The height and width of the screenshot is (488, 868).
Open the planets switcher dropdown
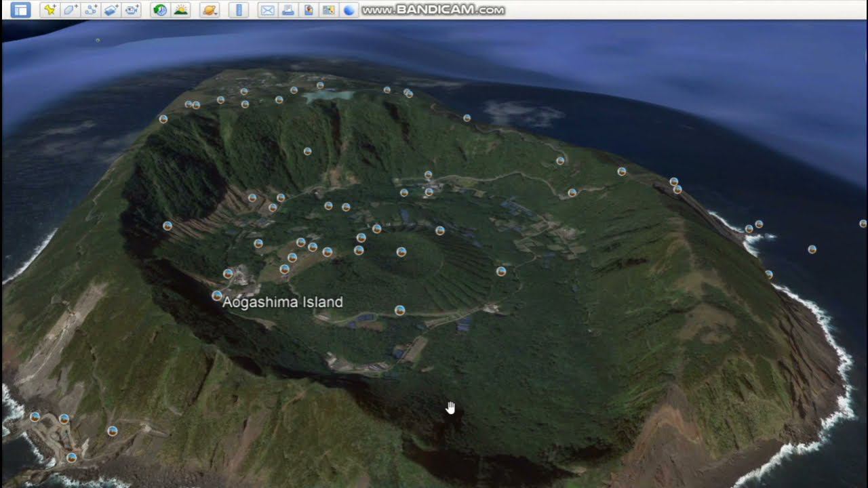pos(210,10)
